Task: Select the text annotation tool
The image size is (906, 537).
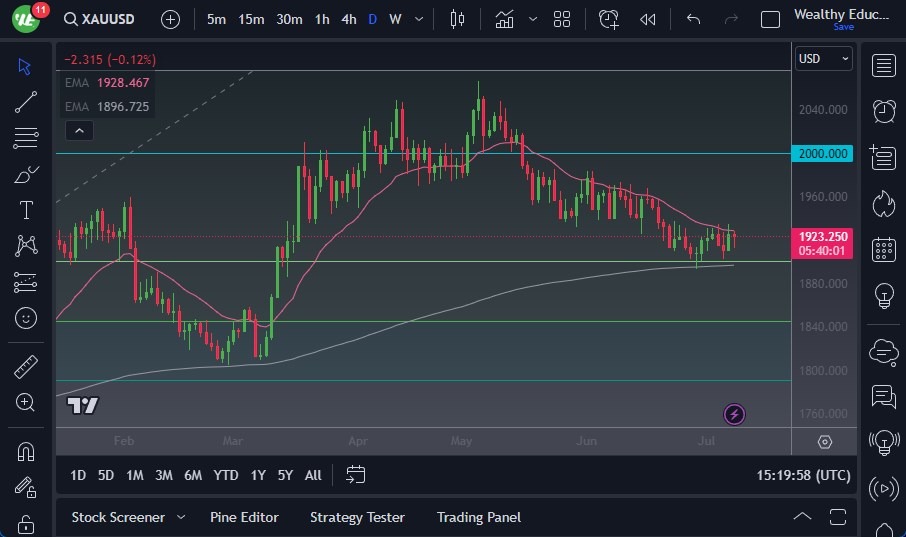Action: point(26,210)
